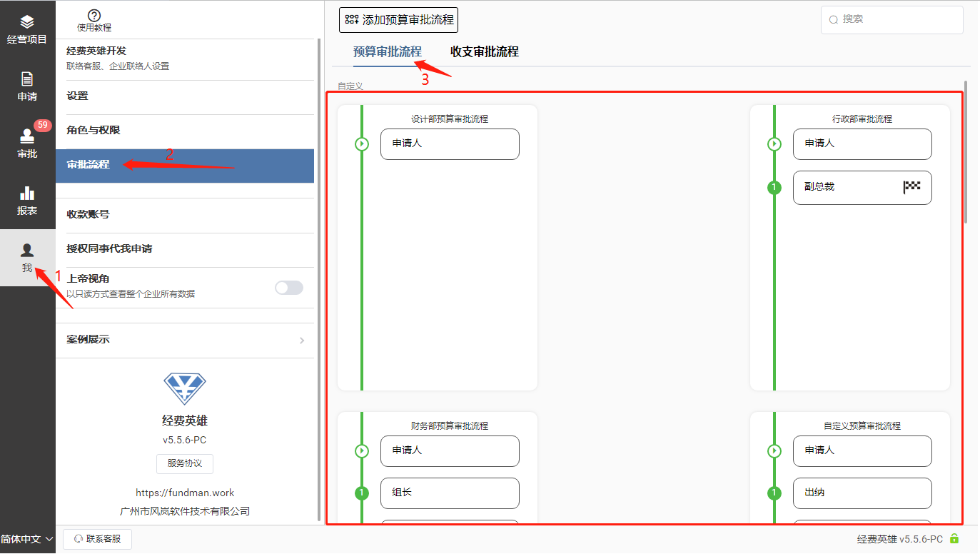Click the main panel vertical scrollbar
Screen dimensions: 980x554
[966, 151]
